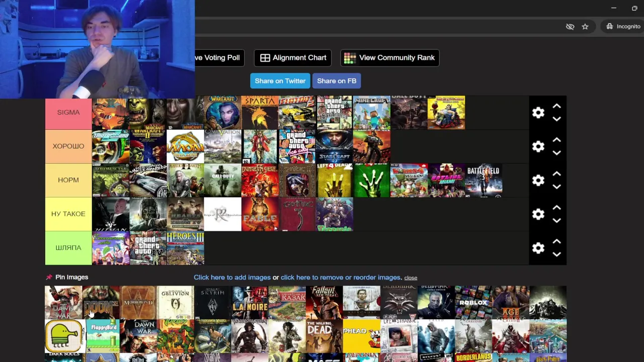Select Minecraft cover in SIGMA tier
This screenshot has width=644, height=362.
[372, 113]
